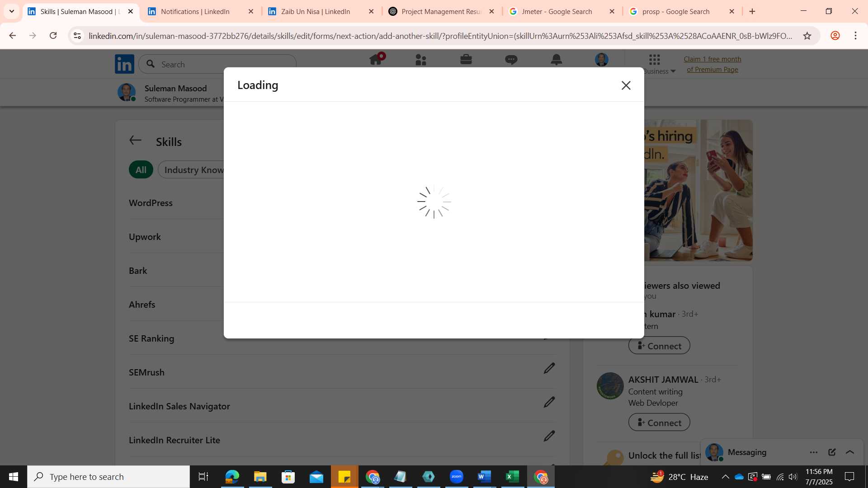The image size is (868, 488).
Task: Open LinkedIn home logo
Action: pyautogui.click(x=124, y=64)
